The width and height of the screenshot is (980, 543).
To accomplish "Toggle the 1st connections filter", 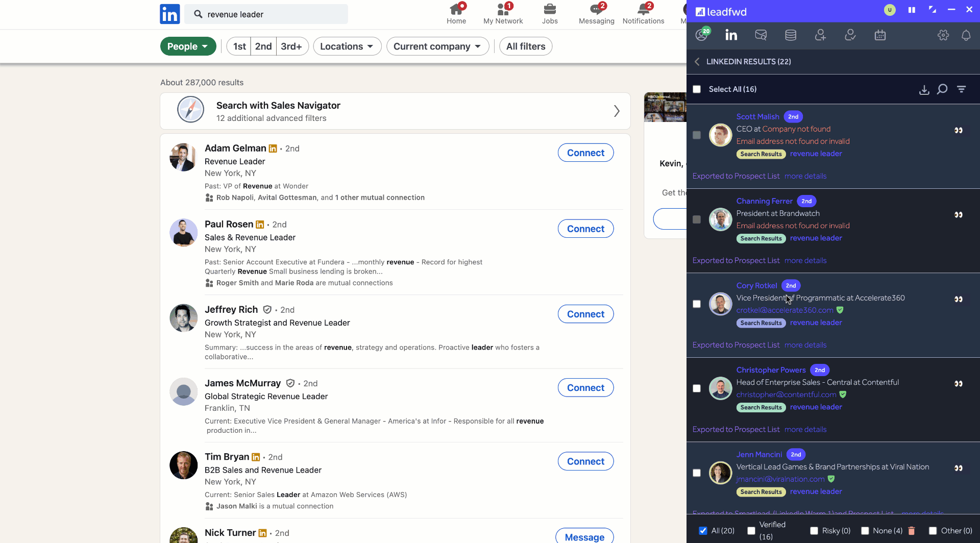I will pos(239,46).
